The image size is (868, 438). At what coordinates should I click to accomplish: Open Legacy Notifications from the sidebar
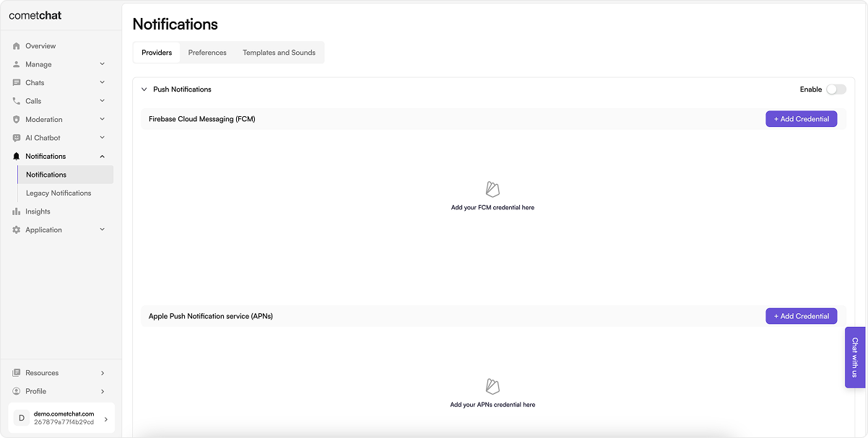(x=58, y=193)
